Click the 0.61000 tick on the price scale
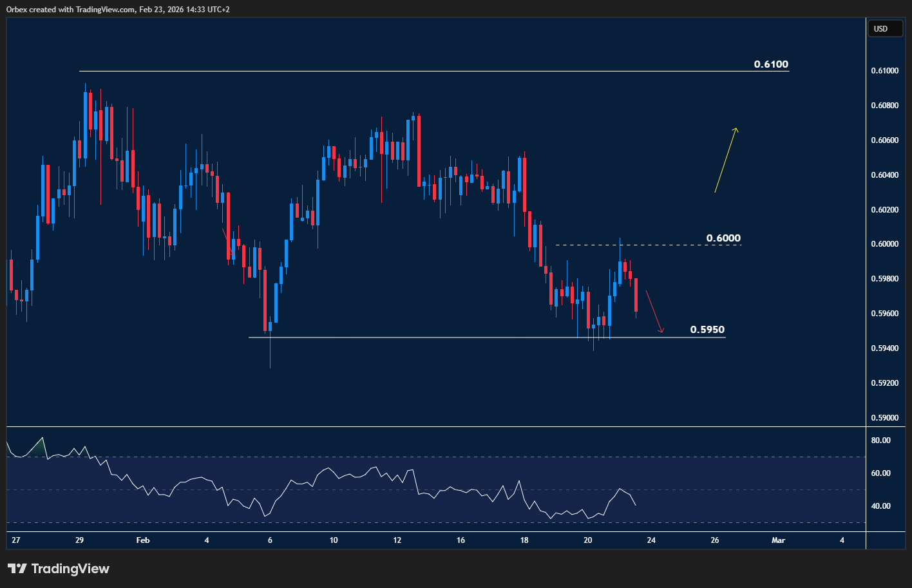This screenshot has height=588, width=912. click(885, 71)
